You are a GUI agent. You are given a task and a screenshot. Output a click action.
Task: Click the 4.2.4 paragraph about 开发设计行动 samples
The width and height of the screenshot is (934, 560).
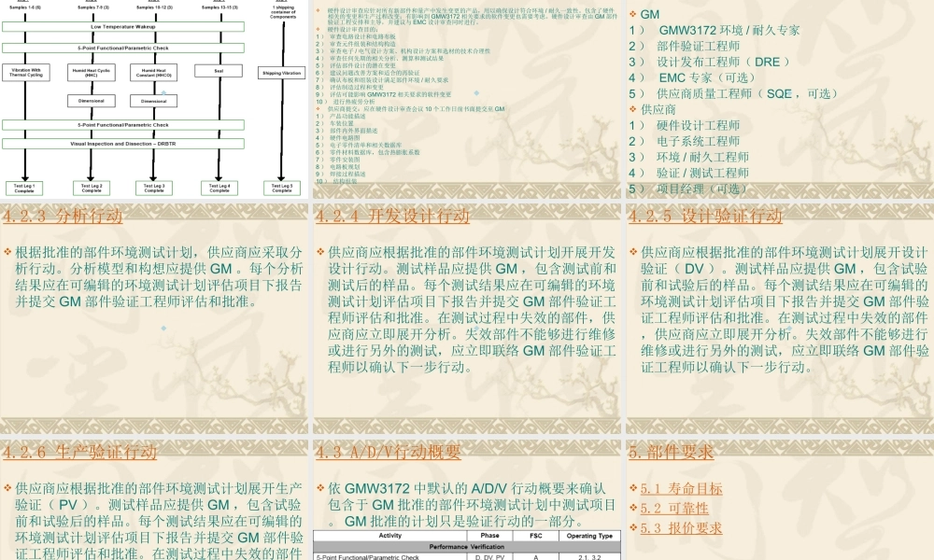click(x=472, y=310)
